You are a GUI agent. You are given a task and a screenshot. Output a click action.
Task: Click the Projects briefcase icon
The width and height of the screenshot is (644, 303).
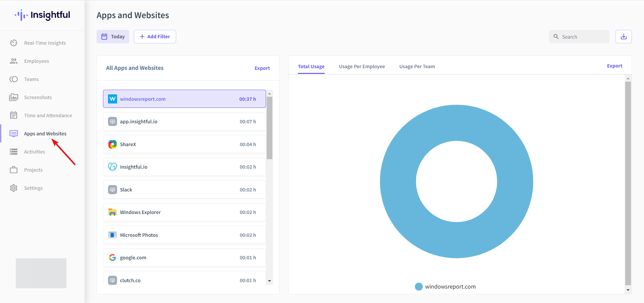click(13, 170)
